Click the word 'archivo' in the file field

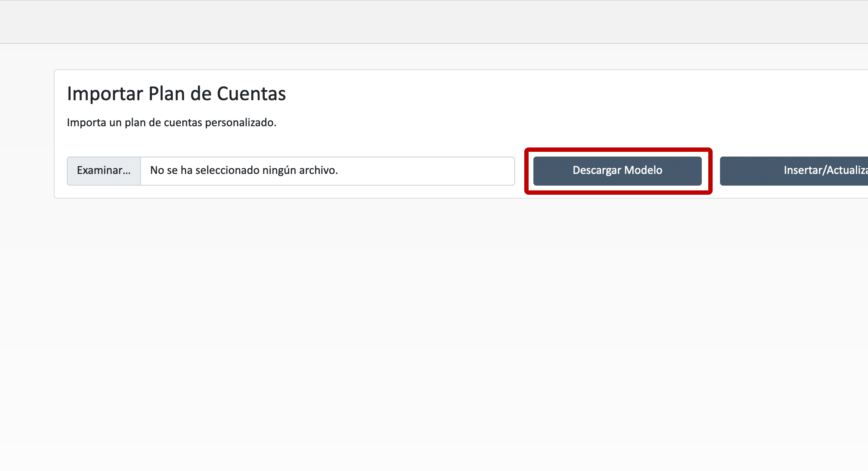point(318,170)
